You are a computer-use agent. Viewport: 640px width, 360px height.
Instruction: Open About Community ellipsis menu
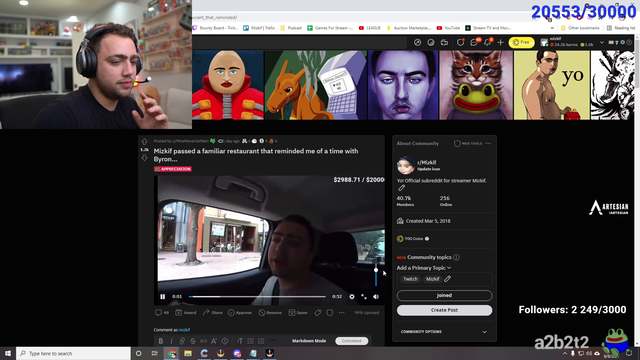click(488, 144)
